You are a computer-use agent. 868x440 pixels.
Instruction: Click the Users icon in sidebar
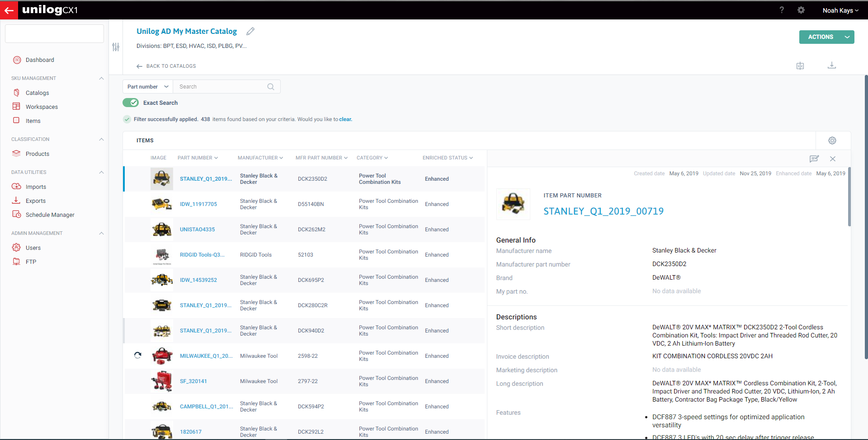[x=16, y=247]
